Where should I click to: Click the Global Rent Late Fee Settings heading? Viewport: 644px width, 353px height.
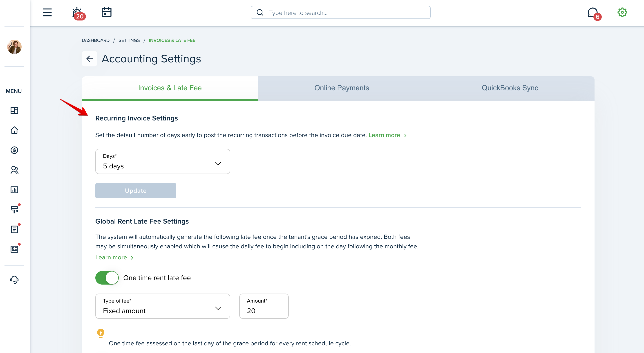tap(142, 221)
